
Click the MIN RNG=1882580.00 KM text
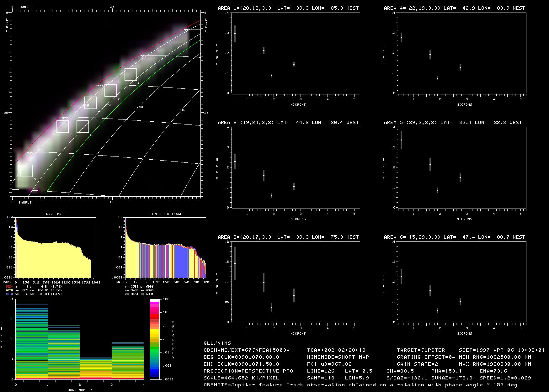[x=495, y=357]
